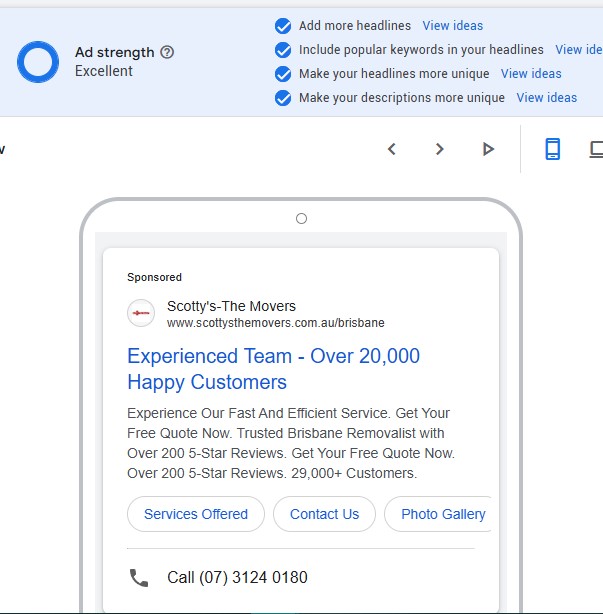Click the Excellent ad strength rating
603x614 pixels.
104,71
